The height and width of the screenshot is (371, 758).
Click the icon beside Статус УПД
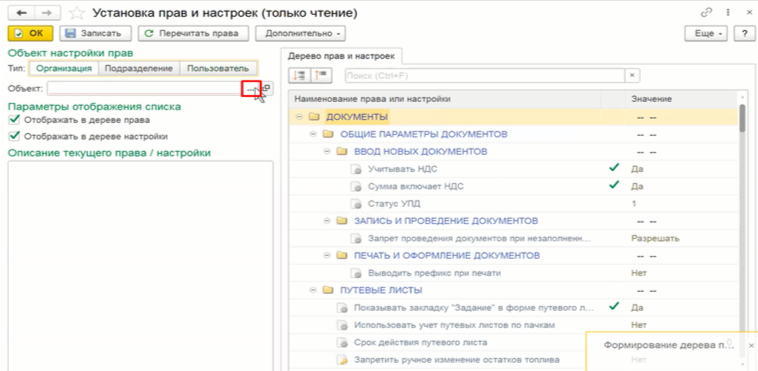(356, 204)
